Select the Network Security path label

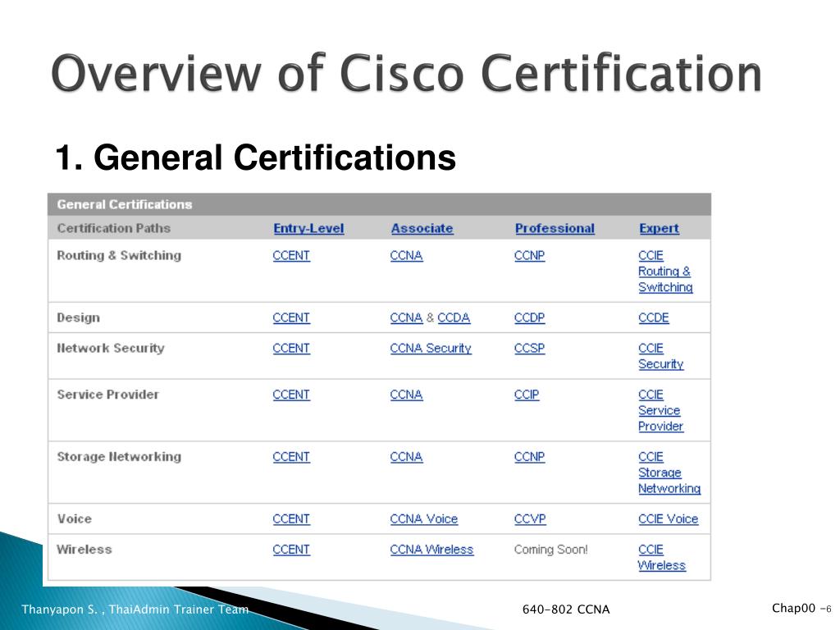[111, 348]
